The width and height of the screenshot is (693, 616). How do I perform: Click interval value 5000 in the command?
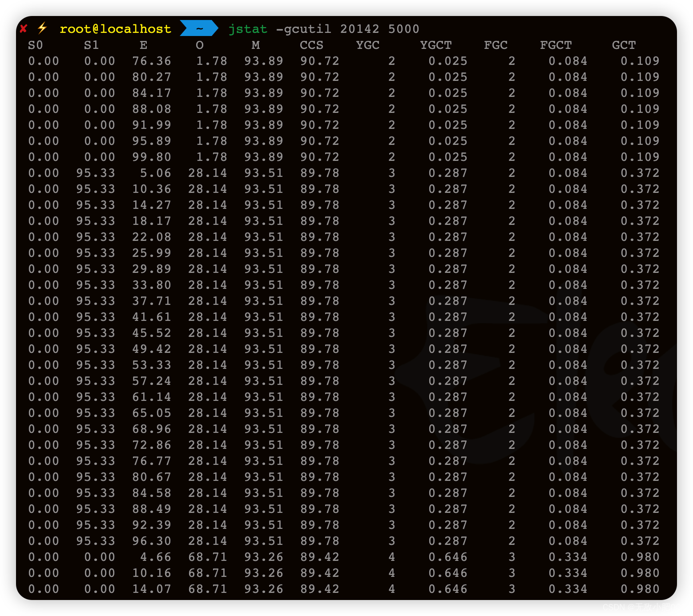tap(404, 29)
